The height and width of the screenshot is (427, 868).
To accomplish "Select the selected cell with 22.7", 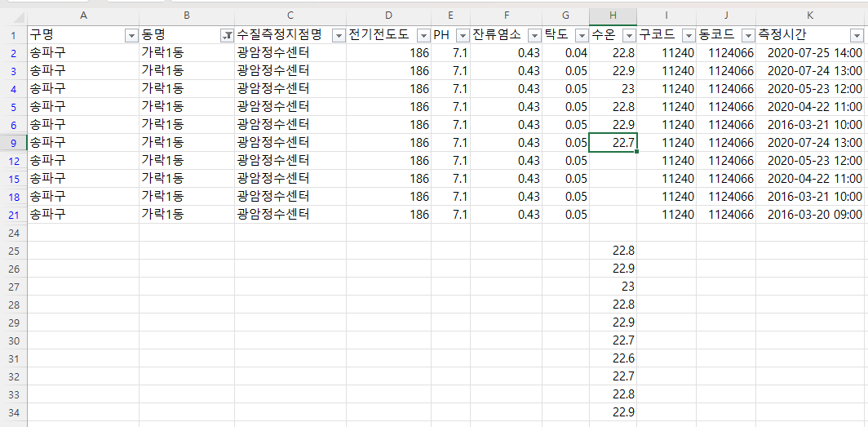I will (613, 143).
